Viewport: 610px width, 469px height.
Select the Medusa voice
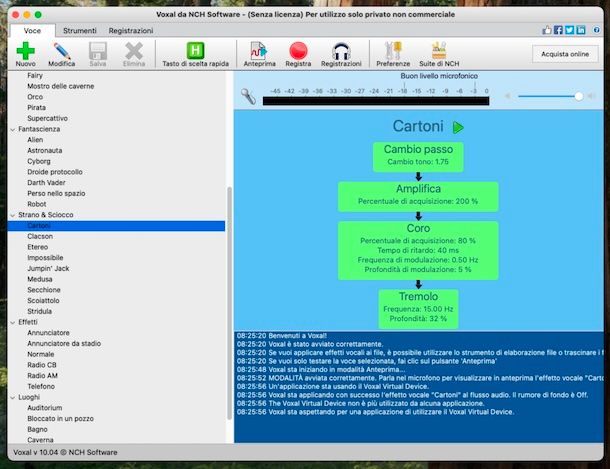(x=40, y=279)
